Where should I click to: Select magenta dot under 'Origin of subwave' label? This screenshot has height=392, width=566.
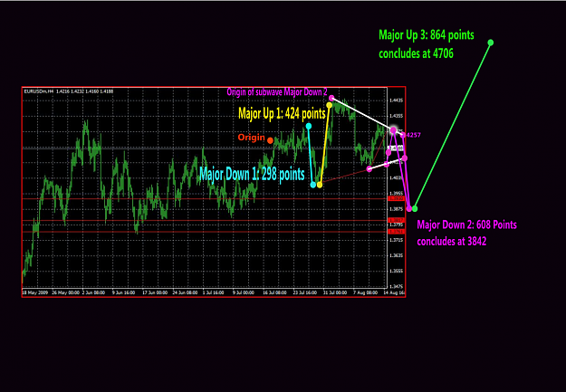[x=331, y=98]
